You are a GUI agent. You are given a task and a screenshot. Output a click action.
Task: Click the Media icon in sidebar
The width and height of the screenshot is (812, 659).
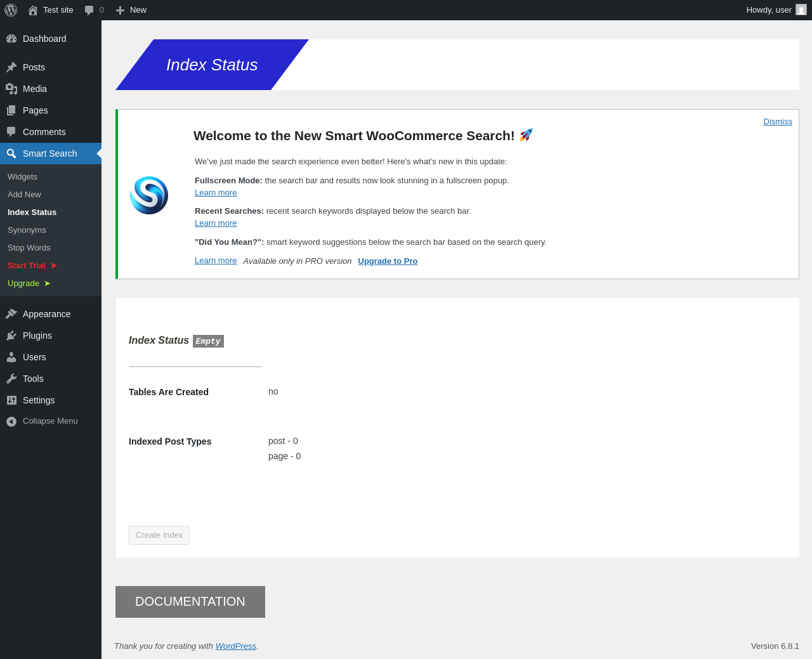coord(11,89)
